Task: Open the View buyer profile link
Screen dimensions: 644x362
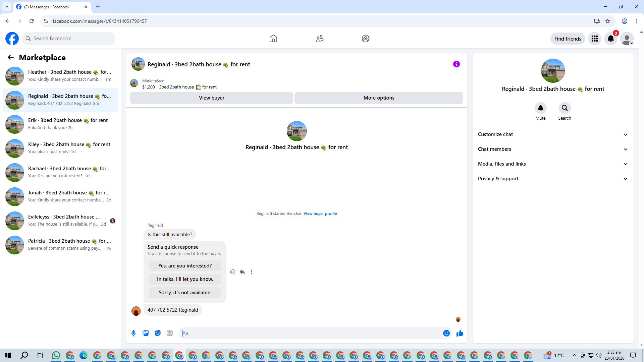Action: [320, 214]
